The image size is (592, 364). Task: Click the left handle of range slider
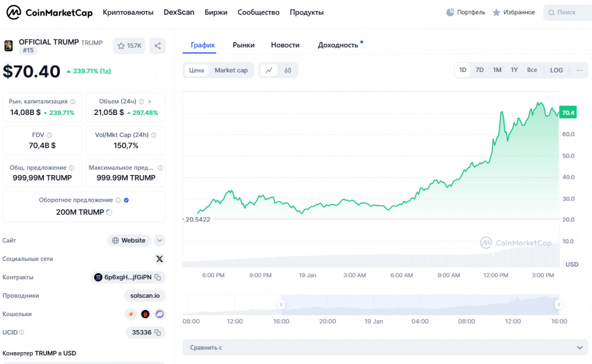(x=281, y=305)
